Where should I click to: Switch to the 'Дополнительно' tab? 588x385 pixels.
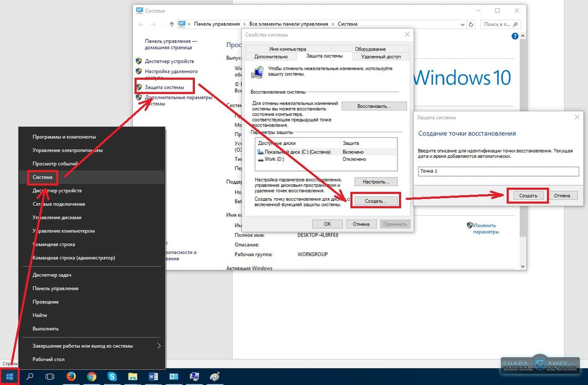(x=271, y=57)
